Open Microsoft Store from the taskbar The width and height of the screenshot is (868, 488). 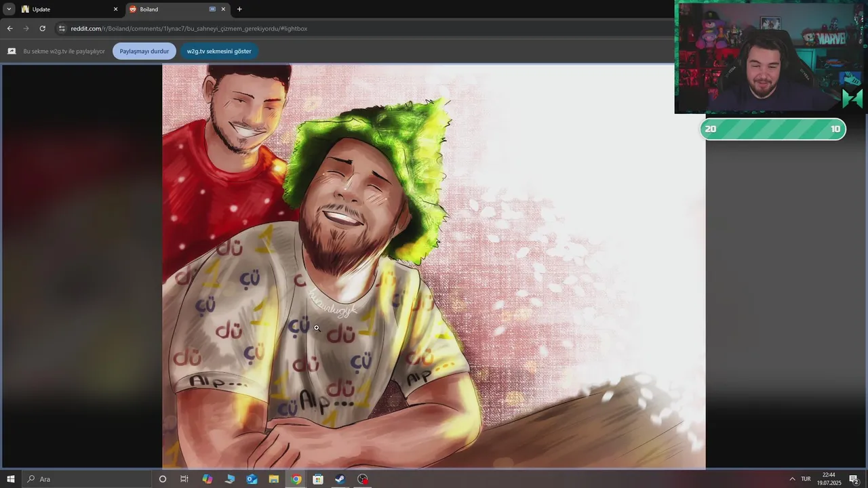pos(318,479)
